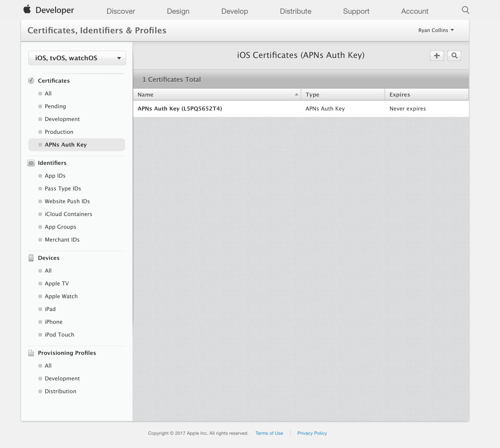The height and width of the screenshot is (448, 500).
Task: Click the plus icon to add certificate
Action: pos(437,56)
